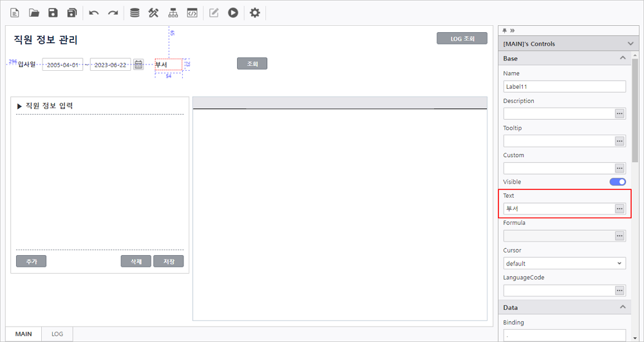Viewport: 644px width, 342px height.
Task: Collapse the Data properties section
Action: click(622, 308)
